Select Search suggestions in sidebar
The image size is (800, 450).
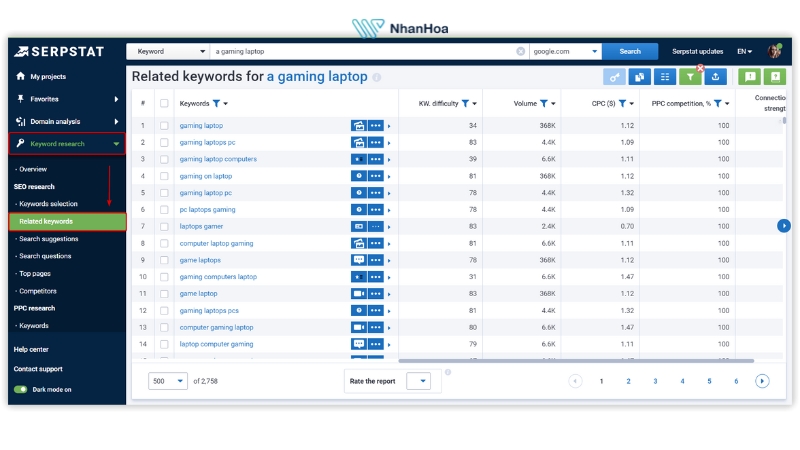[48, 239]
